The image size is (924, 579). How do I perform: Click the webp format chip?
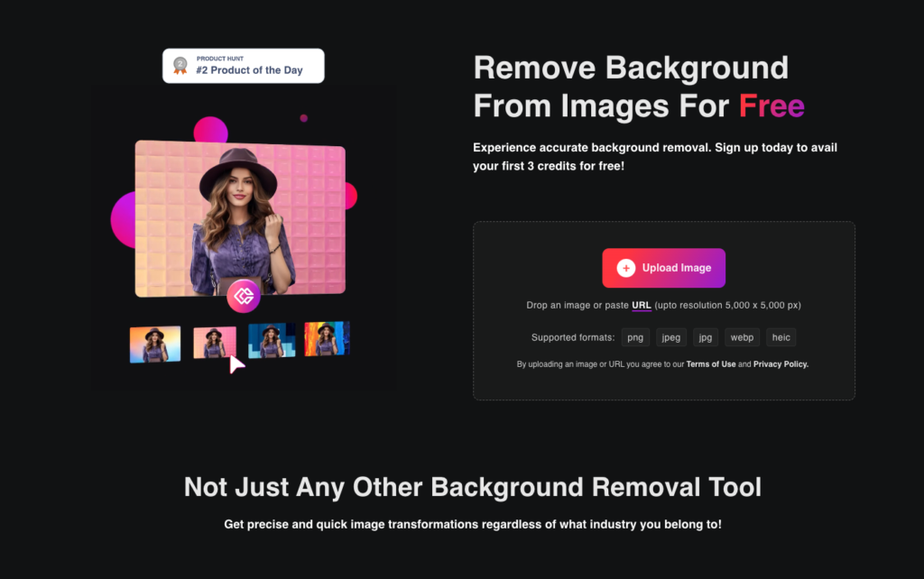coord(742,336)
